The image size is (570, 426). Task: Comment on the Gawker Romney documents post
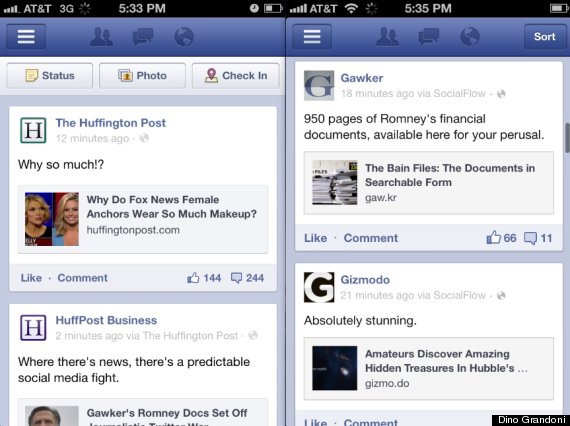(371, 238)
